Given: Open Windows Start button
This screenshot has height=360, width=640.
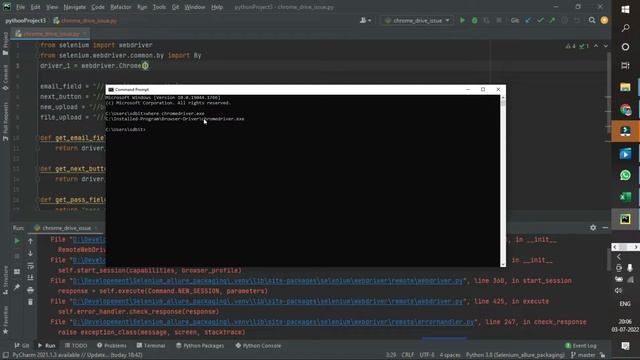Looking at the screenshot, I should [x=625, y=9].
